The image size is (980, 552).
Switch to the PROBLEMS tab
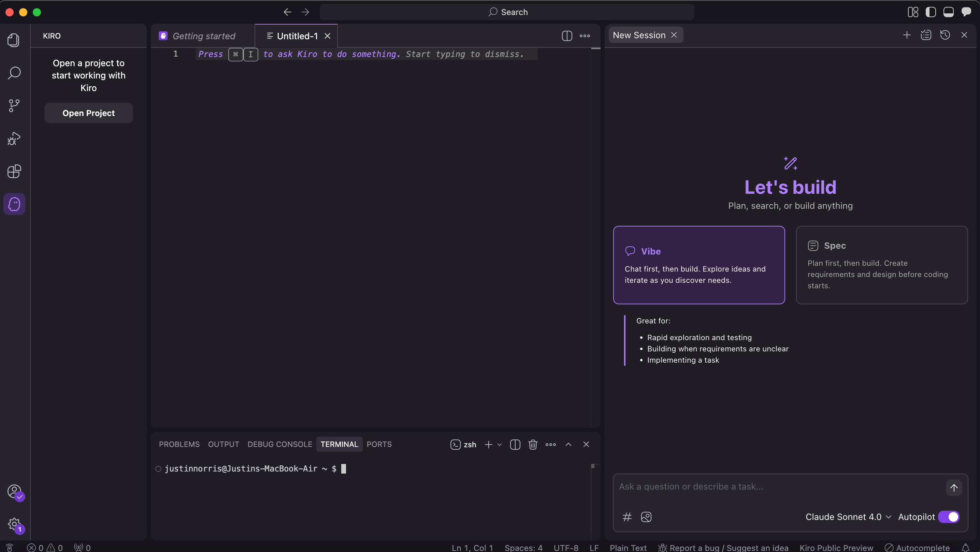click(179, 444)
